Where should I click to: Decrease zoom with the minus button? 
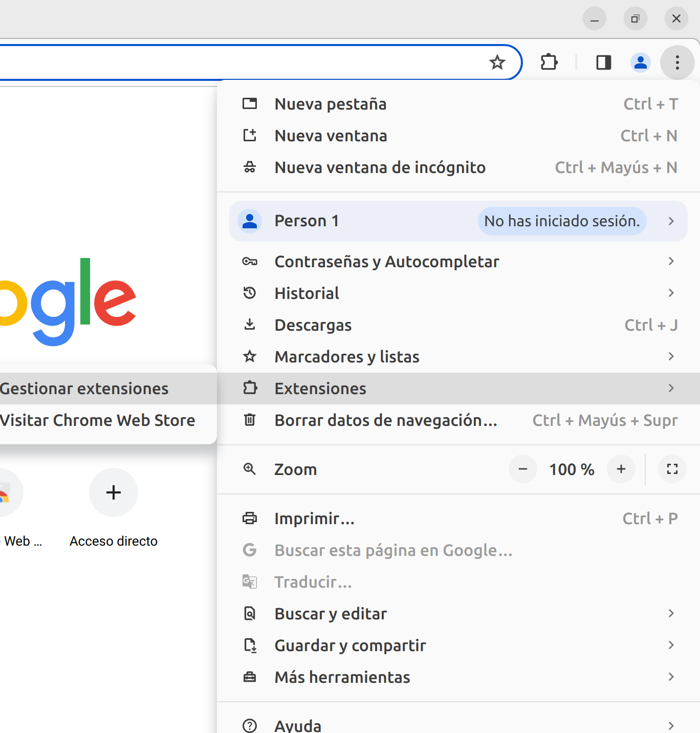tap(522, 469)
